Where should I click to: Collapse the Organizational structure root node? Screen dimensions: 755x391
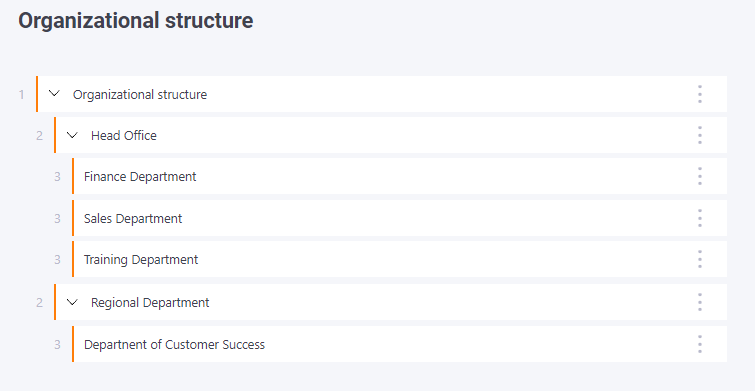(54, 93)
